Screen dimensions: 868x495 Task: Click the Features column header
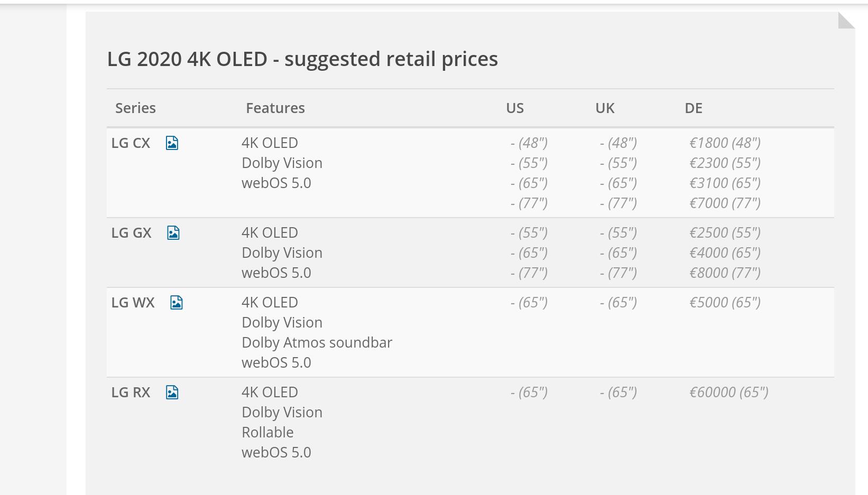pos(275,108)
